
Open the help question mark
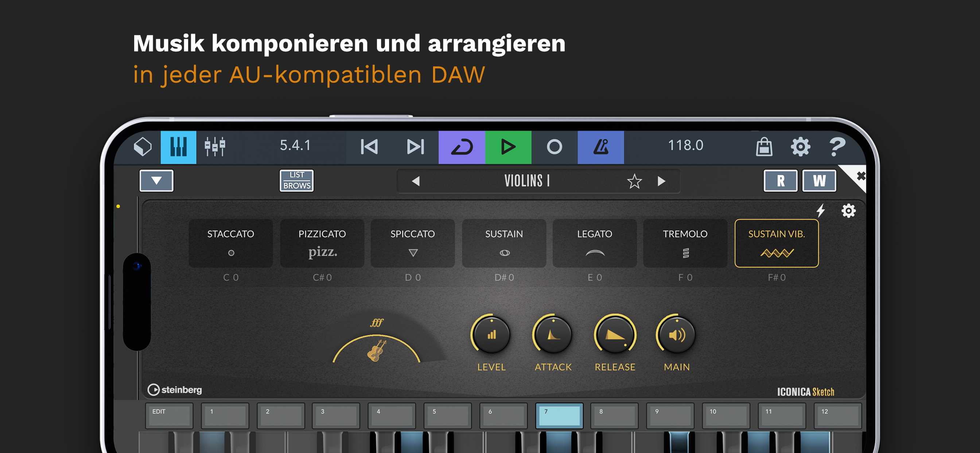pos(837,147)
